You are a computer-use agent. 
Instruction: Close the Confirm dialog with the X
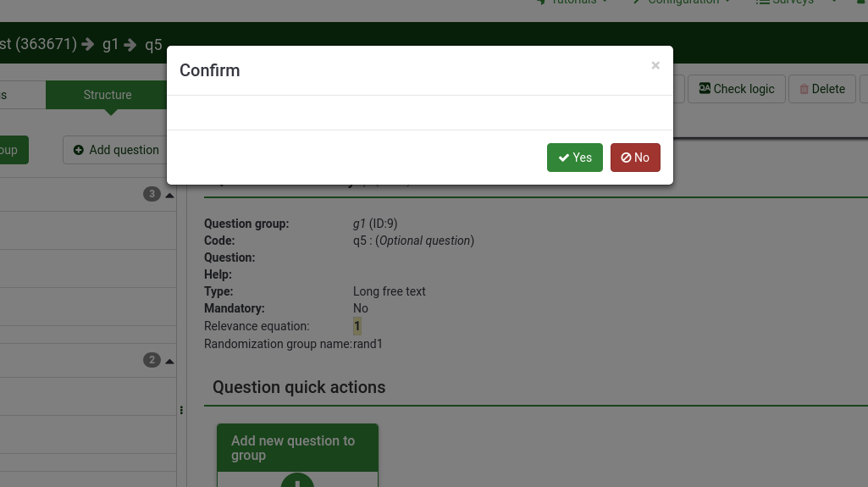point(655,65)
